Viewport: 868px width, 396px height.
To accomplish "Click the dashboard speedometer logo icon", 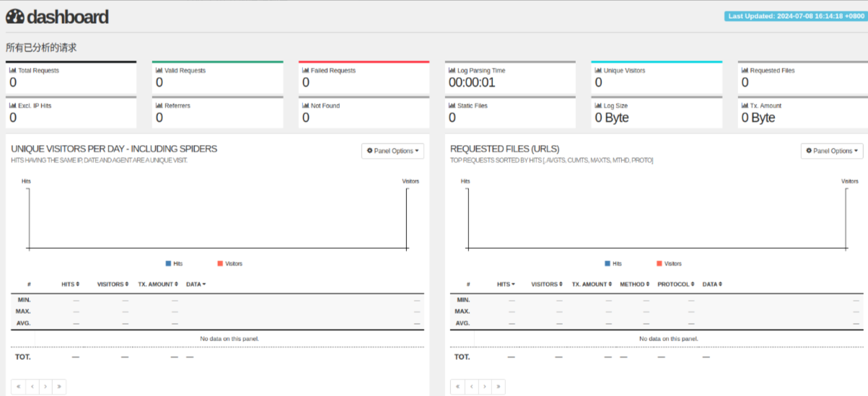I will [15, 16].
